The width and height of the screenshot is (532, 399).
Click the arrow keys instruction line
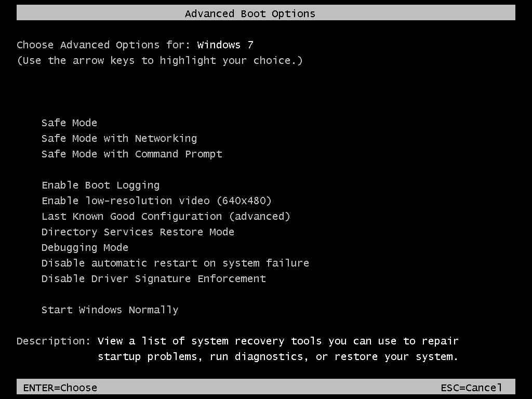(x=159, y=60)
